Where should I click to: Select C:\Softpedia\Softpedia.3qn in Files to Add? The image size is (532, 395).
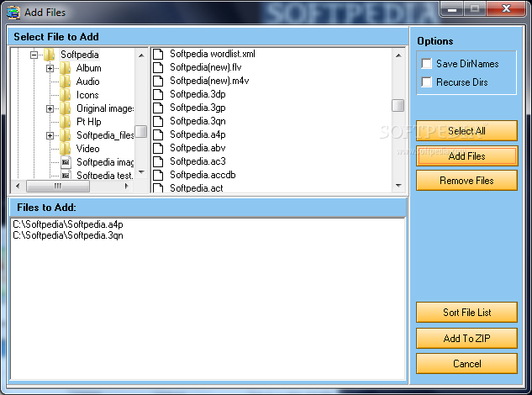click(x=68, y=235)
